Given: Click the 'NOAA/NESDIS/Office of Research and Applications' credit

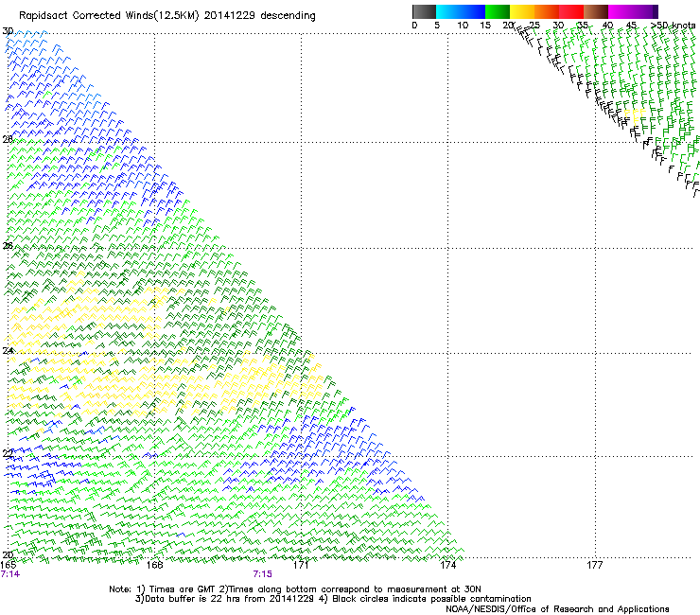Looking at the screenshot, I should click(x=557, y=609).
